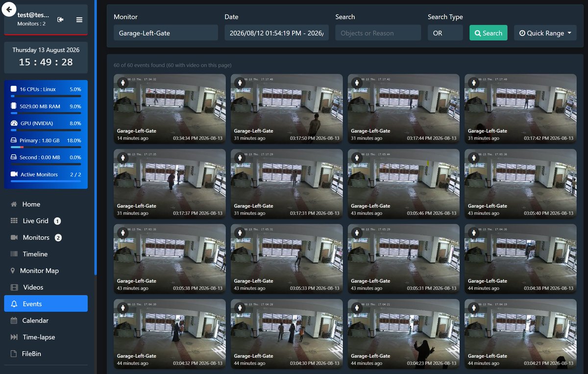588x374 pixels.
Task: Click the Live Grid icon in sidebar
Action: (14, 221)
